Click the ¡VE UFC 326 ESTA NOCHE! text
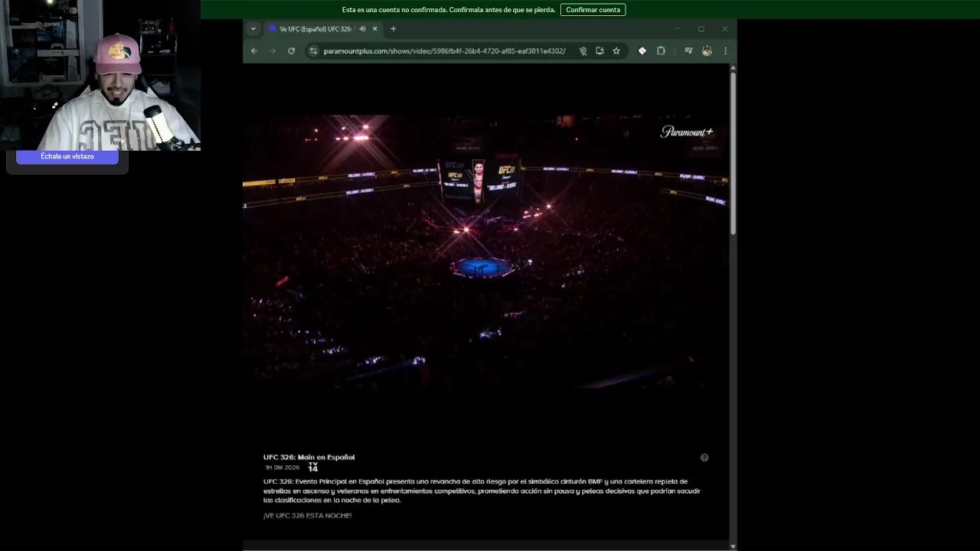The image size is (980, 551). coord(308,516)
